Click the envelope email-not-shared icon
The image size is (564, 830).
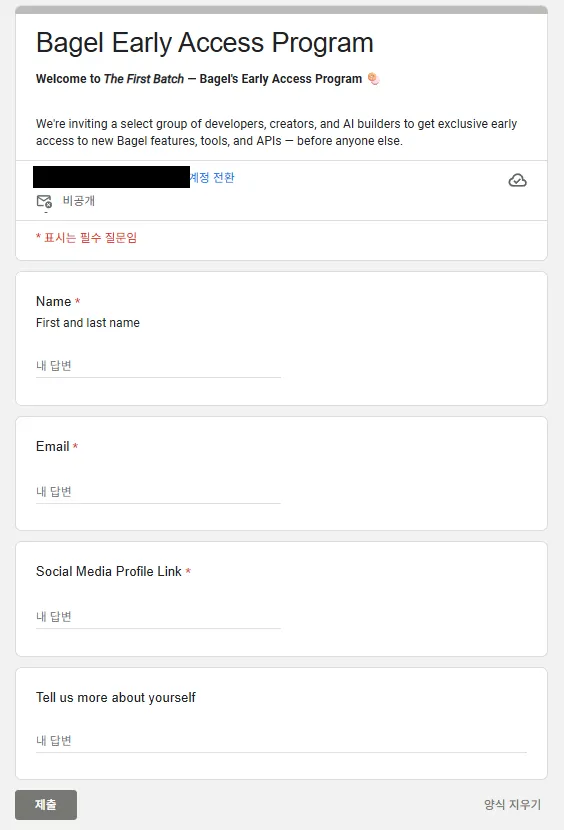tap(44, 201)
